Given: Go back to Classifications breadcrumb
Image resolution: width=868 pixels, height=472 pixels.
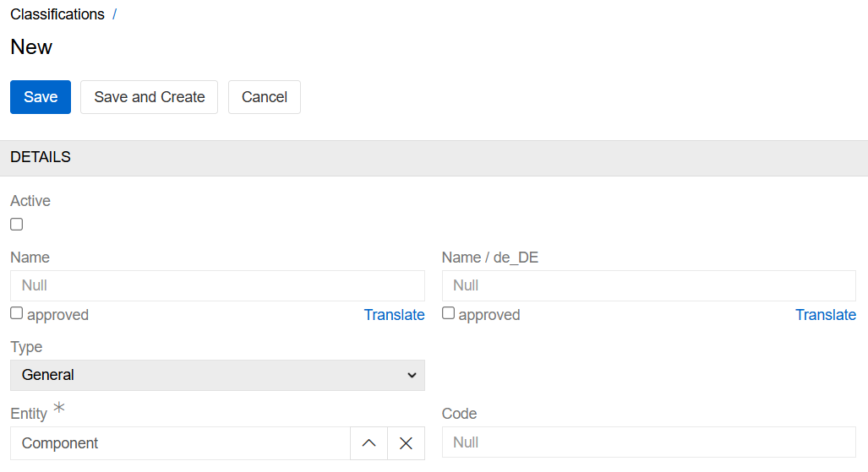Looking at the screenshot, I should click(57, 14).
